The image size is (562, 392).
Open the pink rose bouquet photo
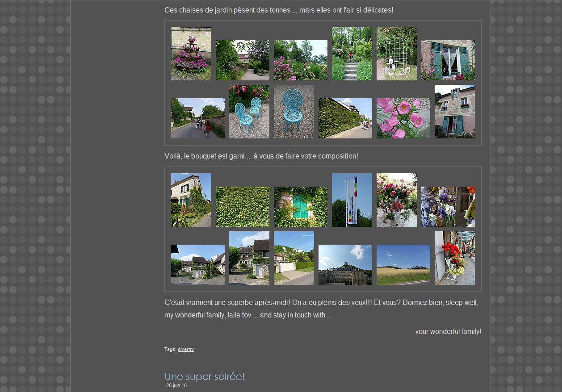point(396,200)
